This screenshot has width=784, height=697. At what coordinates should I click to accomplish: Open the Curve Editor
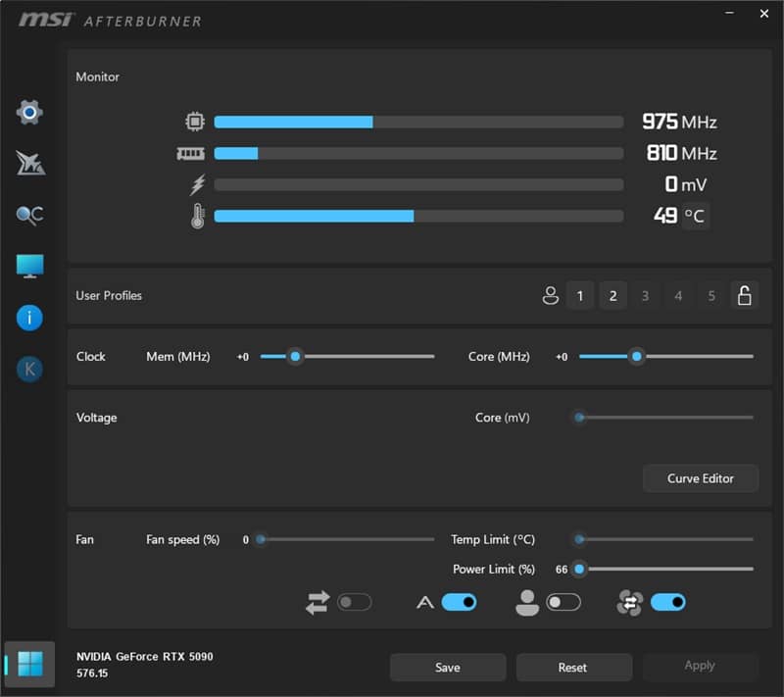701,478
